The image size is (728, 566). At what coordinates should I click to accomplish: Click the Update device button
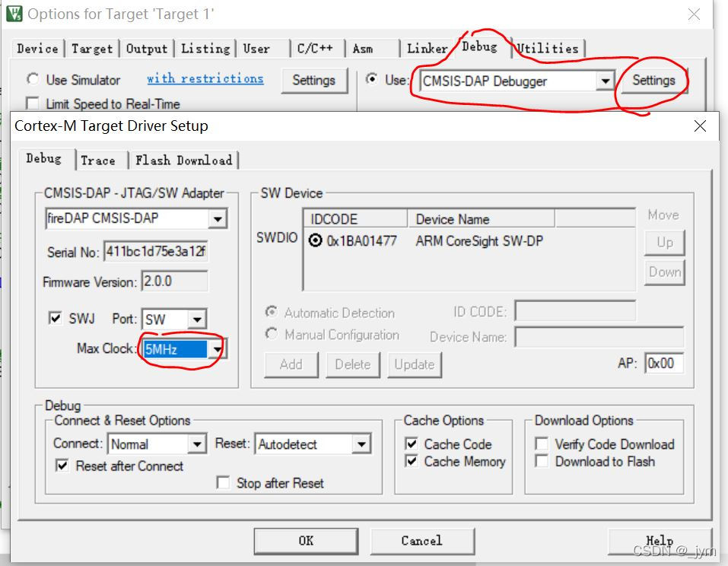[x=414, y=364]
